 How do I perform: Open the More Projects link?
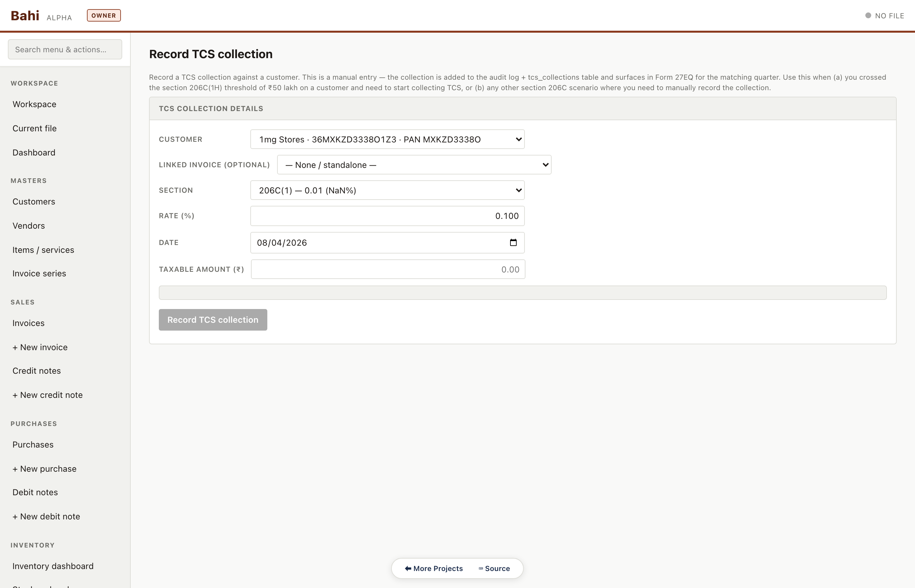[434, 568]
